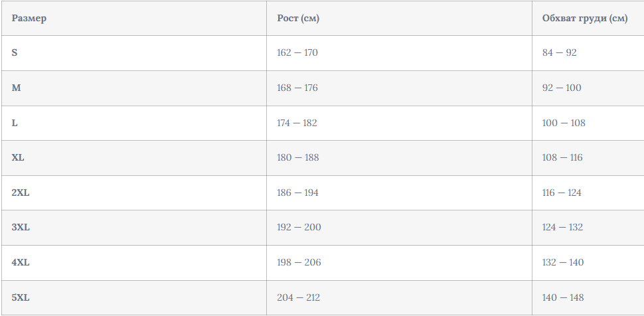The width and height of the screenshot is (644, 316).
Task: Click chest value 84 — 92
Action: (559, 52)
